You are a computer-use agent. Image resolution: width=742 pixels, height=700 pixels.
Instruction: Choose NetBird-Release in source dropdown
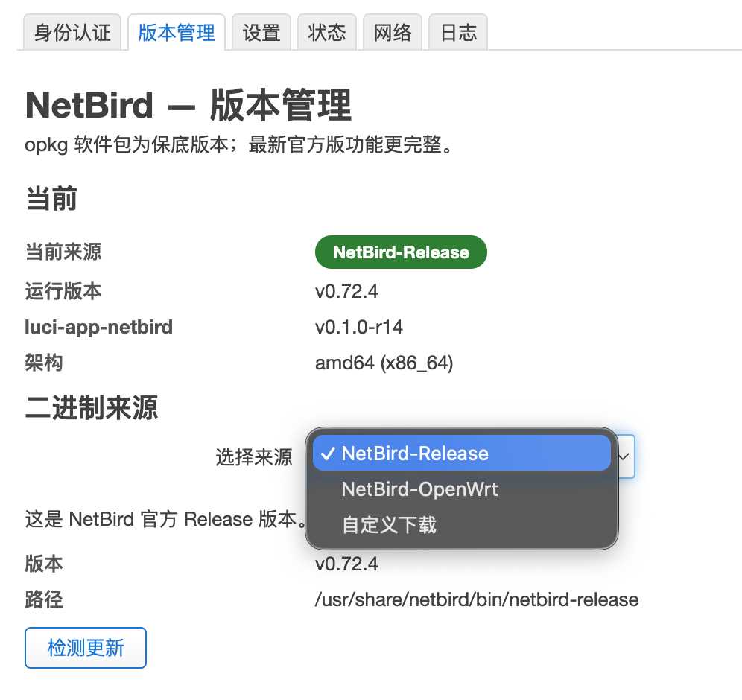click(x=462, y=453)
